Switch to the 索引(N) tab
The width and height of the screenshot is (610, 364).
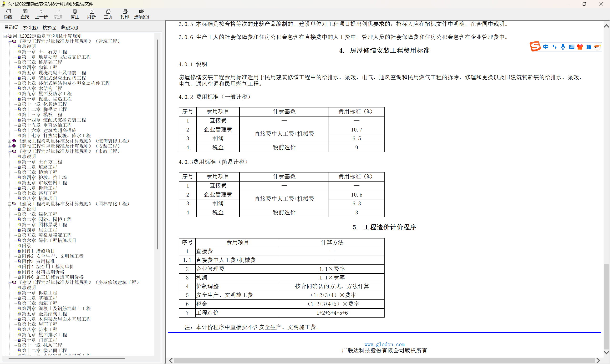coord(30,27)
